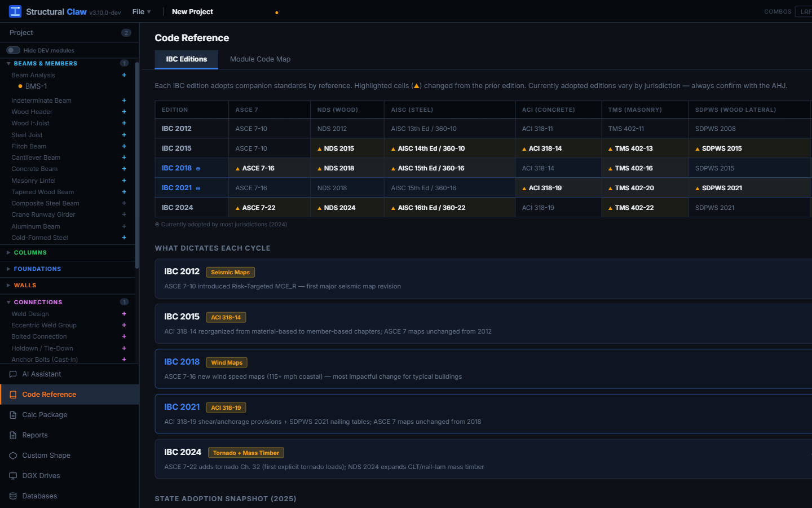Click the Structural Claw logo icon
The width and height of the screenshot is (812, 508).
(15, 11)
